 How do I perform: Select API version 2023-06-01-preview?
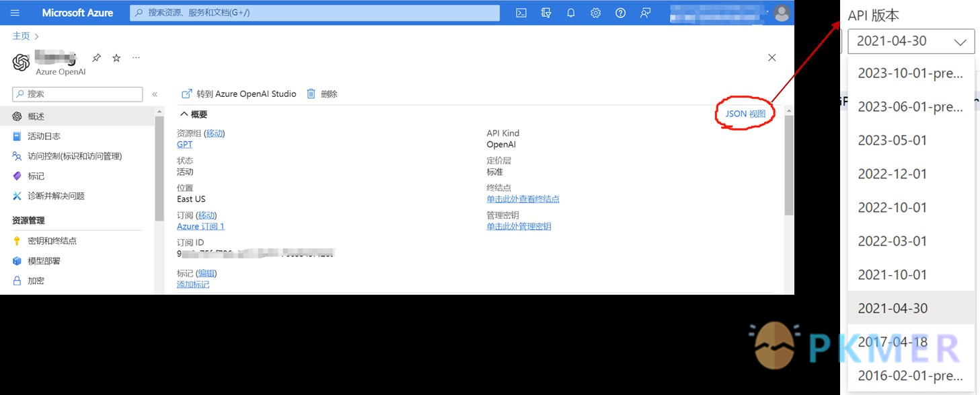[x=911, y=106]
